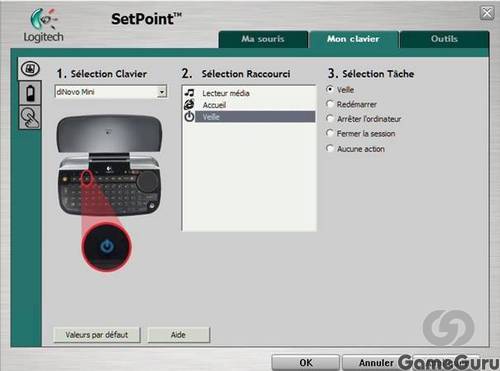Confirm with the OK button
The height and width of the screenshot is (371, 500).
pyautogui.click(x=306, y=363)
